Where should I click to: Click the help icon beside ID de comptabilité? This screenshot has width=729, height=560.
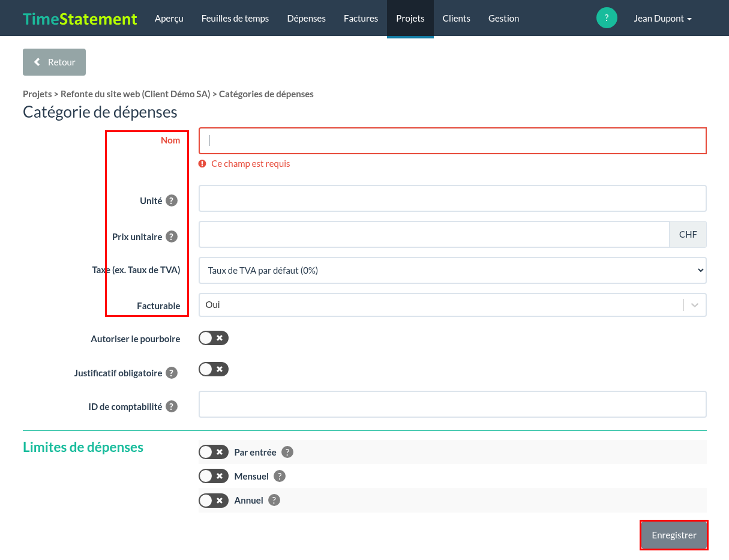pyautogui.click(x=172, y=406)
